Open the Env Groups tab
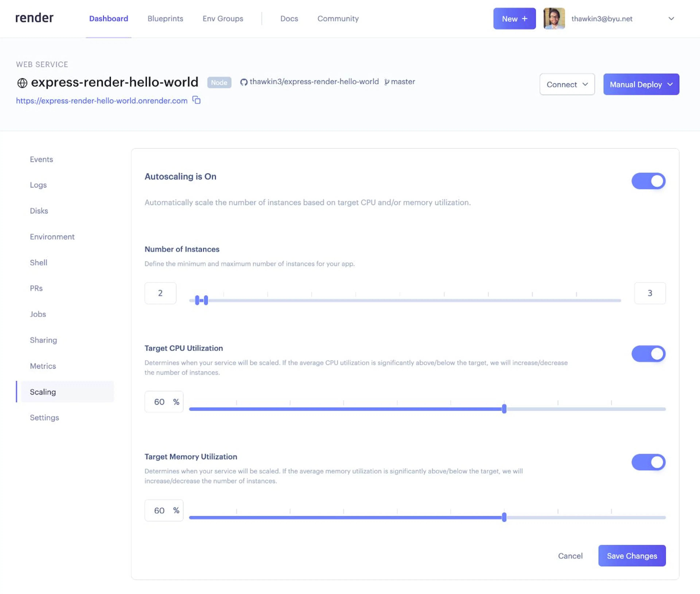700x594 pixels. tap(223, 19)
